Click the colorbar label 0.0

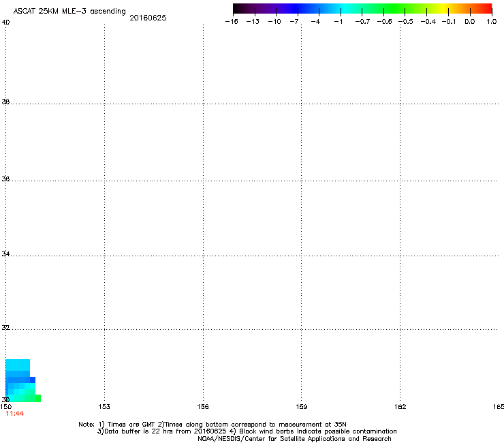(x=470, y=22)
